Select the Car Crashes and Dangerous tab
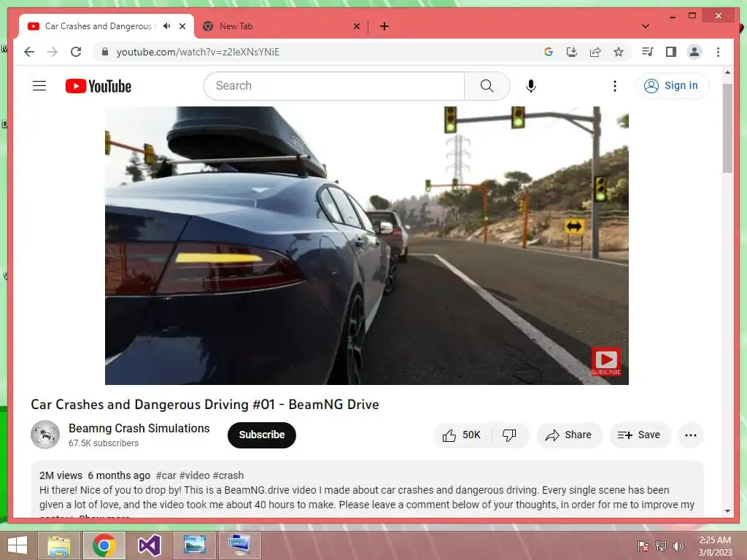747x560 pixels. pos(98,26)
